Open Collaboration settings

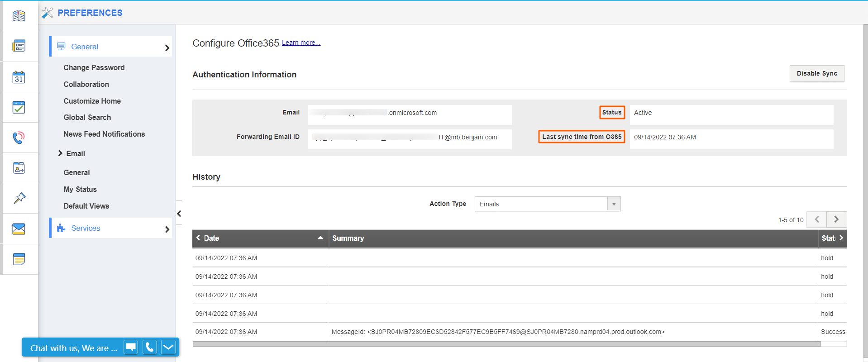pyautogui.click(x=86, y=84)
